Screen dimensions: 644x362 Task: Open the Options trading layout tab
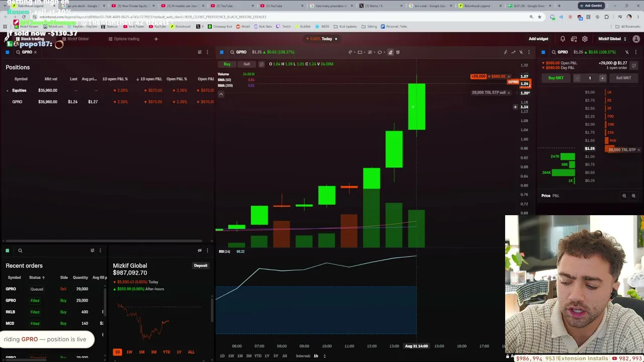tap(123, 39)
